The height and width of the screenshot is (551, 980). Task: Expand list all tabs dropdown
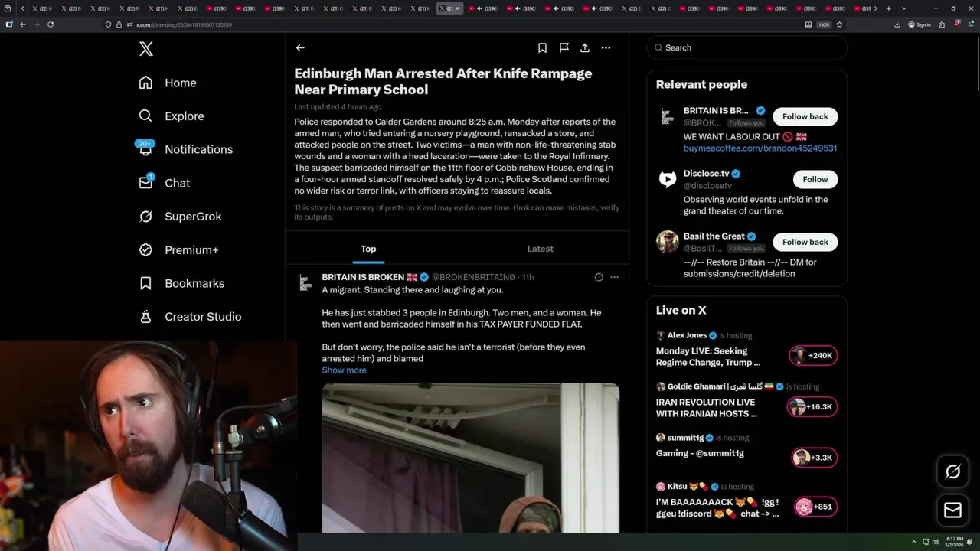click(x=903, y=8)
